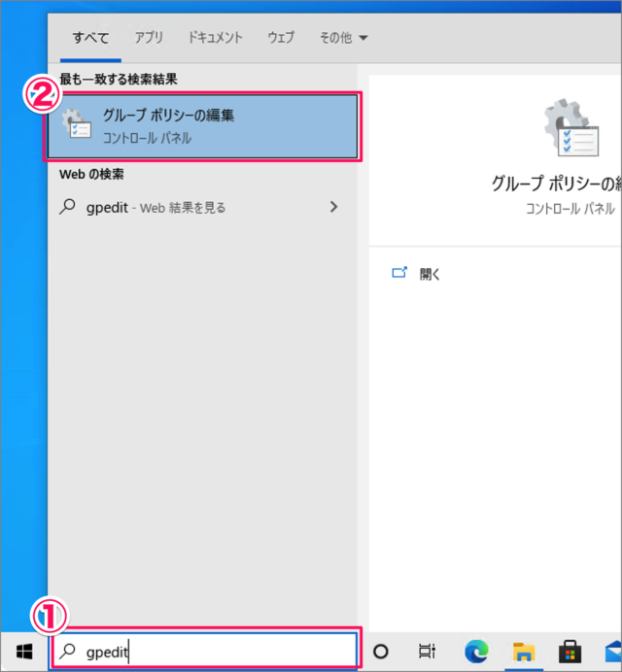Click the gpedit - Web 結果を見る link
The height and width of the screenshot is (672, 622).
(155, 207)
